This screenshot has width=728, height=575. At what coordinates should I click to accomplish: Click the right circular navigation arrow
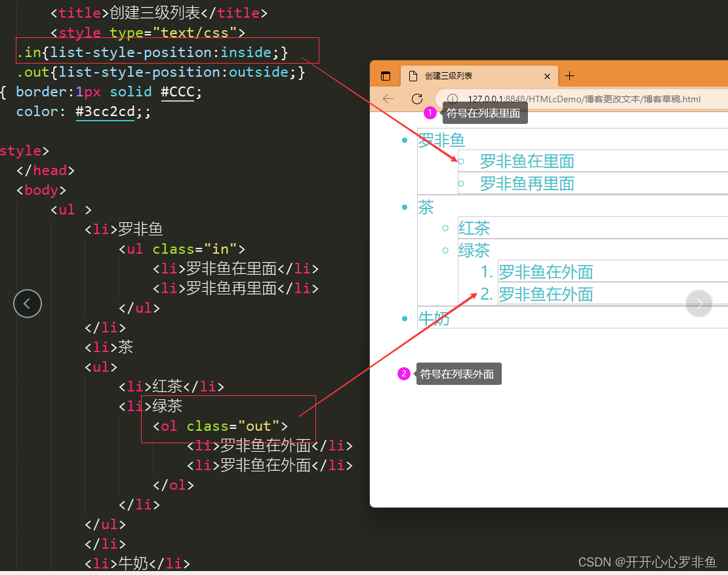click(699, 303)
